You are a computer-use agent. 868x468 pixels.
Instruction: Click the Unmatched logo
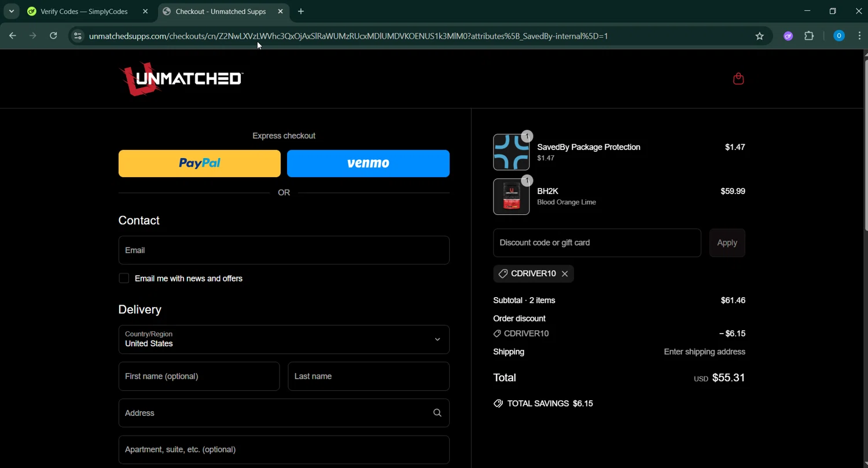(x=181, y=79)
